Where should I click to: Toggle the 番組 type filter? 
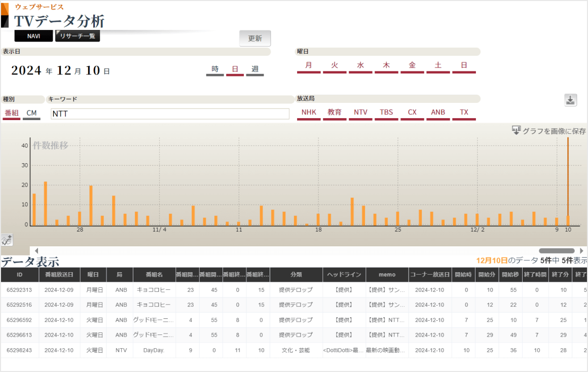pos(11,114)
